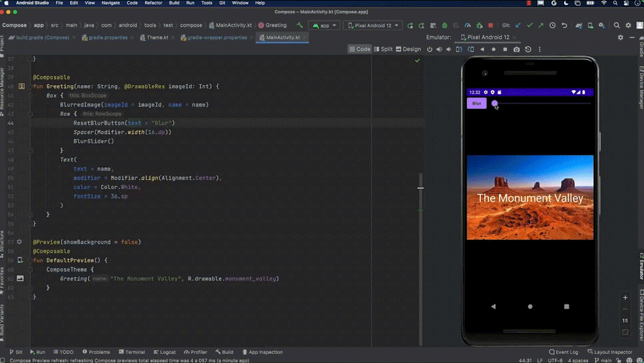Screen dimensions: 644x363
Task: Open the Refactor menu
Action: [x=153, y=3]
